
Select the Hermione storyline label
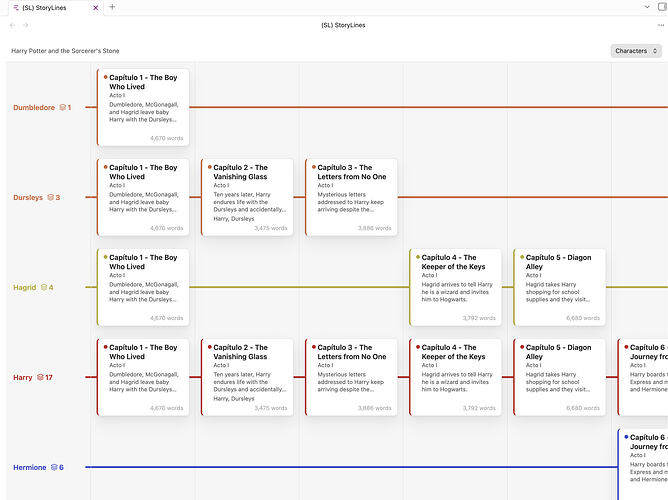pyautogui.click(x=30, y=468)
